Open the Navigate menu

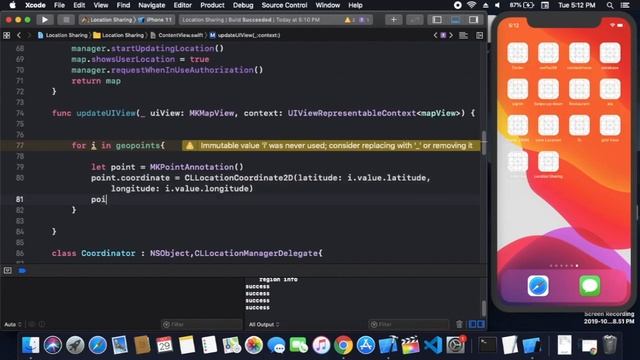point(151,5)
